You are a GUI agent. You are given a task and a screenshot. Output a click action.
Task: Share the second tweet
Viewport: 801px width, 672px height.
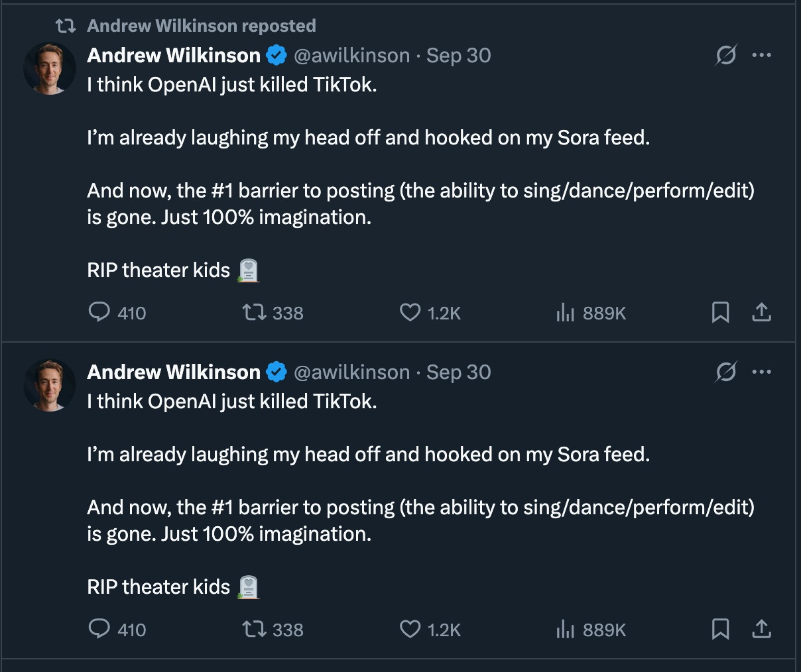(x=761, y=629)
